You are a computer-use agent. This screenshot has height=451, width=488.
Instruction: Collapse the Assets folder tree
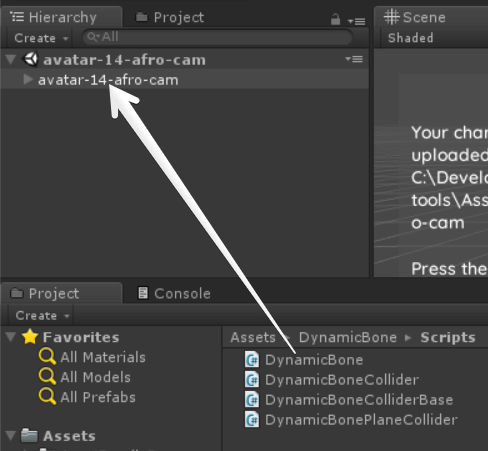11,435
